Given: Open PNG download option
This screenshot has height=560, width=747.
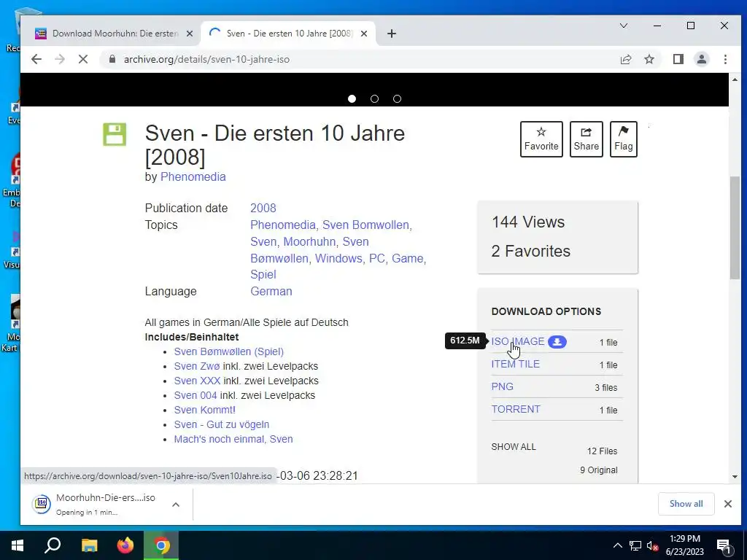Looking at the screenshot, I should coord(502,386).
